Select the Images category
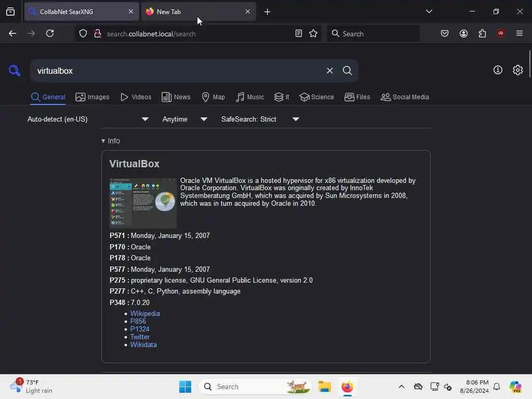 click(92, 97)
